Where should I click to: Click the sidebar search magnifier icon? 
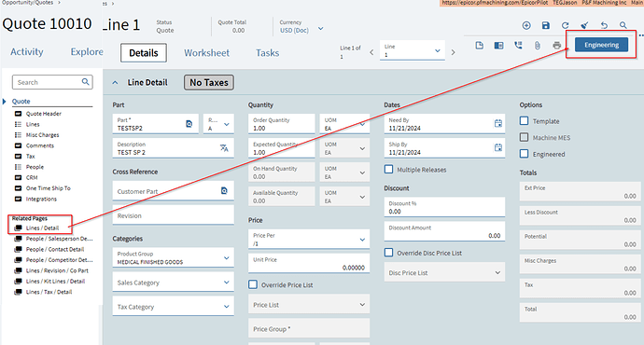[85, 82]
